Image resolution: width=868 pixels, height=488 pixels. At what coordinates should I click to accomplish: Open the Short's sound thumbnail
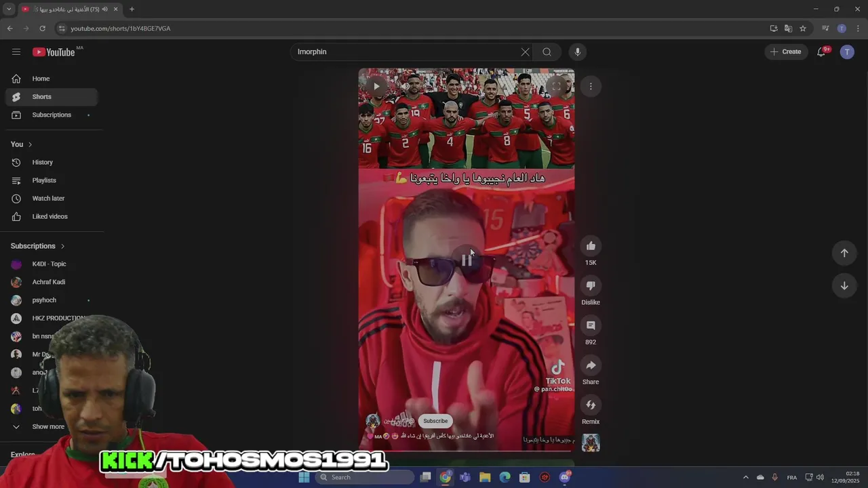click(x=591, y=443)
